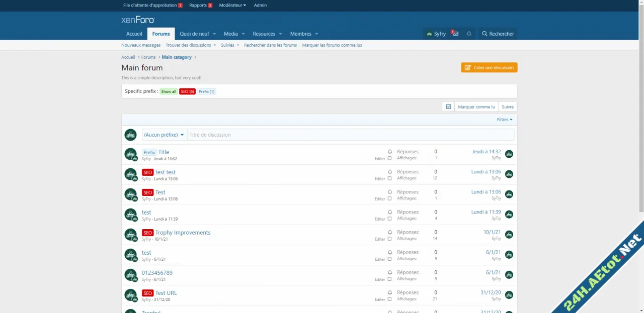
Task: Click 'Créer une discussion' button
Action: tap(489, 67)
